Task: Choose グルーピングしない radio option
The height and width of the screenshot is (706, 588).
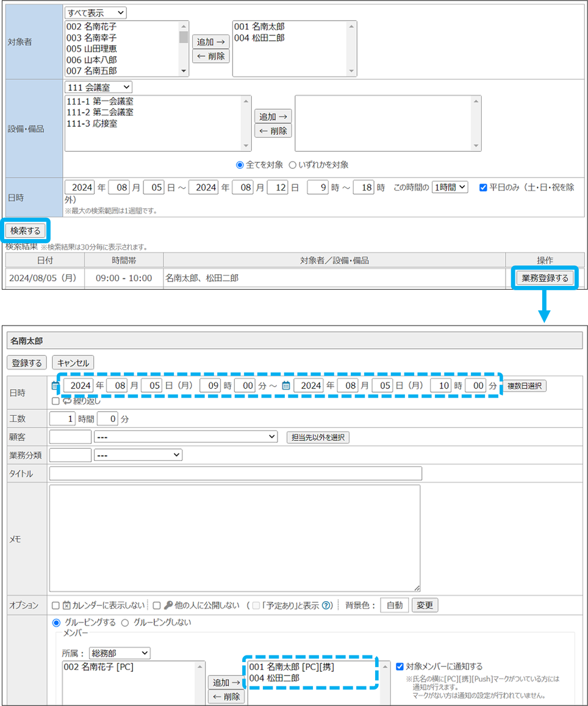Action: (x=125, y=622)
